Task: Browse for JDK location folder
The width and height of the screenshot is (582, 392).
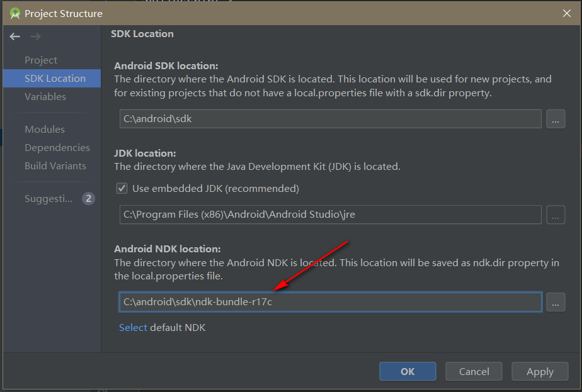Action: point(556,215)
